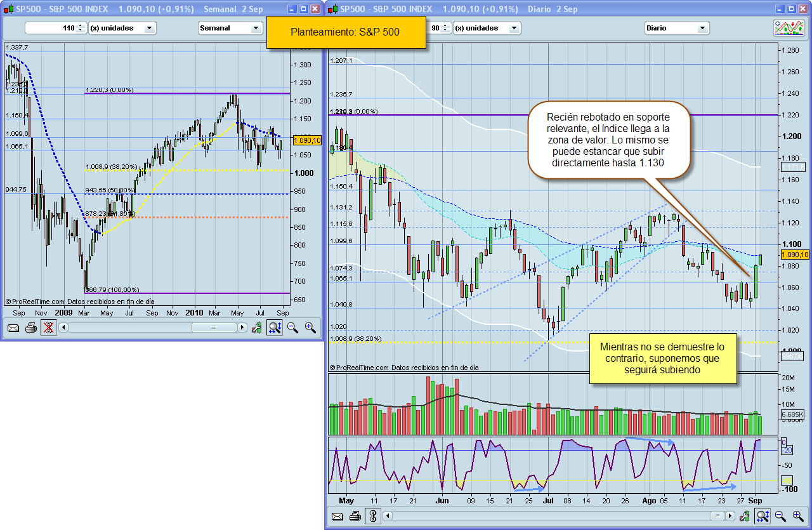Click the email icon in daily chart
This screenshot has height=530, width=812.
(x=337, y=517)
